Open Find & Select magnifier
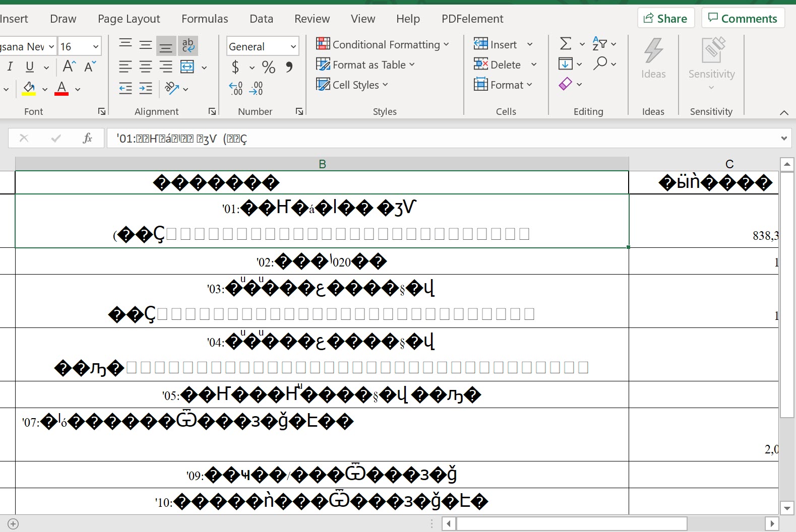The height and width of the screenshot is (532, 796). (x=604, y=63)
